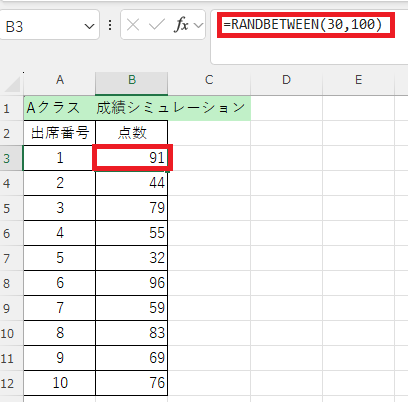The height and width of the screenshot is (402, 408).
Task: Select the 点数 header cell
Action: click(x=132, y=133)
